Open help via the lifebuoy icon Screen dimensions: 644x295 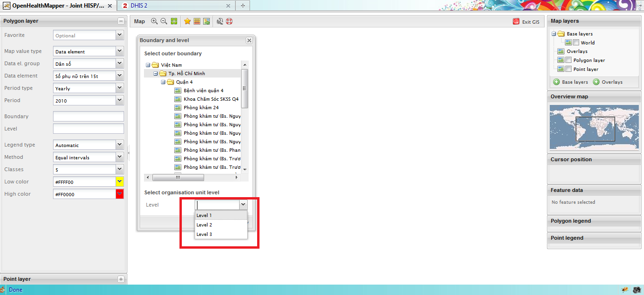[229, 21]
